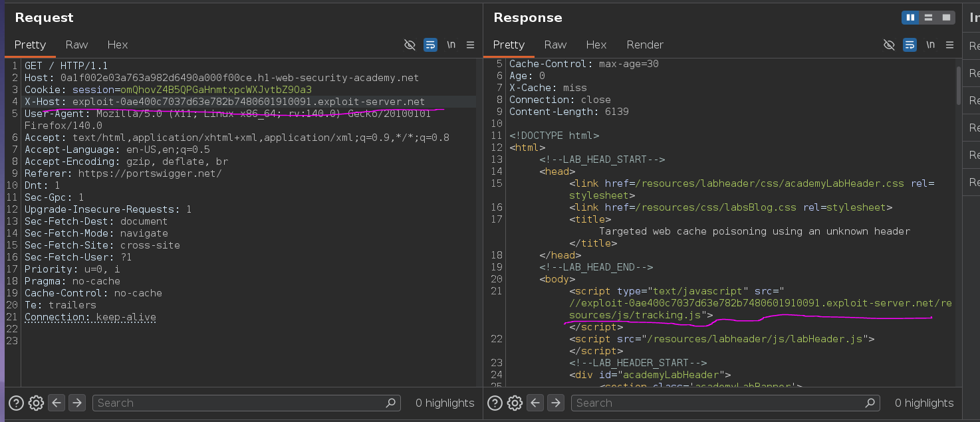Viewport: 980px width, 422px height.
Task: Click the X-Host header line in Request
Action: coord(224,102)
